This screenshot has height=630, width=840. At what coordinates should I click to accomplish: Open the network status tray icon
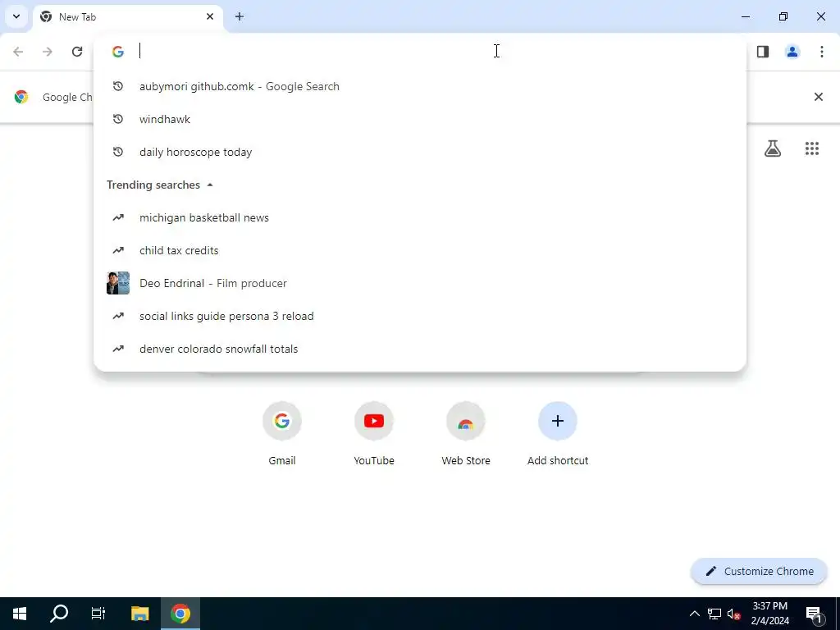714,614
